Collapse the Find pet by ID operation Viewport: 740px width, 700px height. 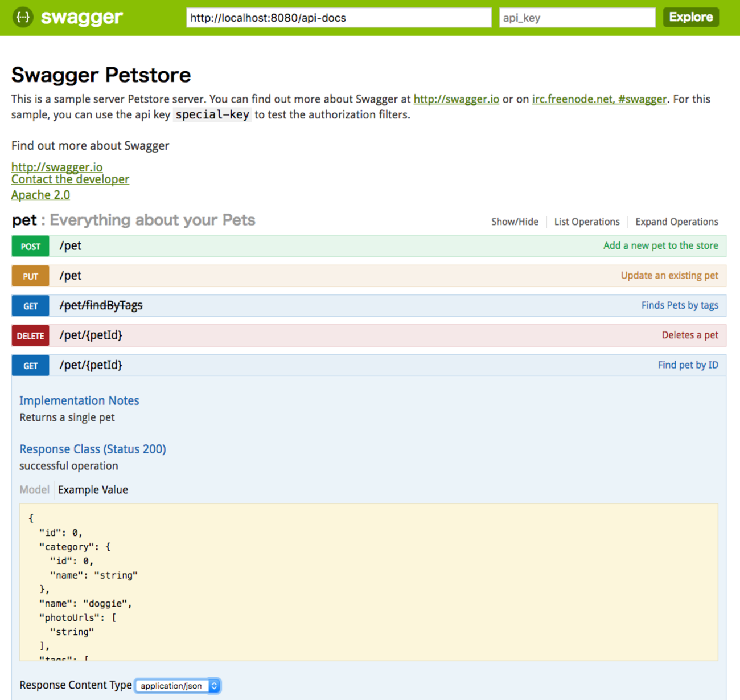pos(91,366)
